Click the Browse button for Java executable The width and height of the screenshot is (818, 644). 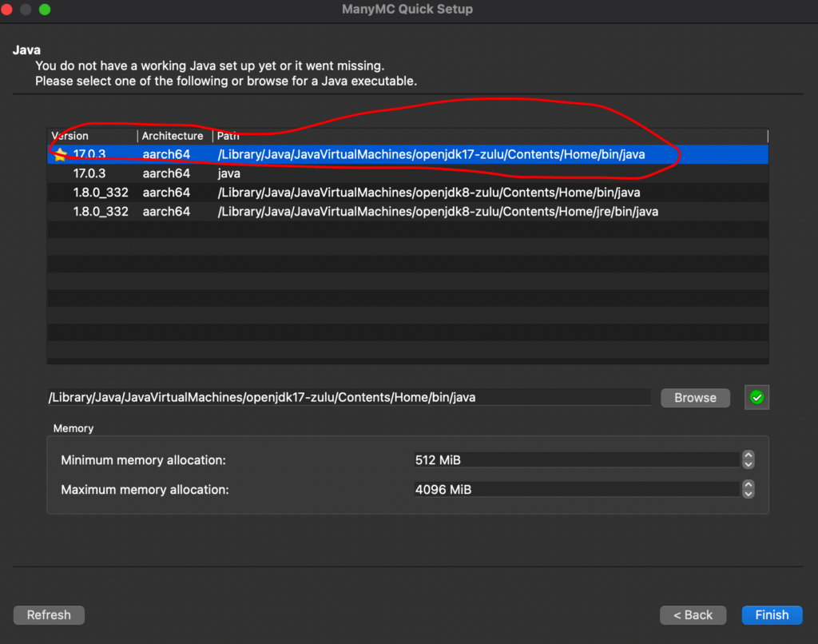tap(695, 398)
